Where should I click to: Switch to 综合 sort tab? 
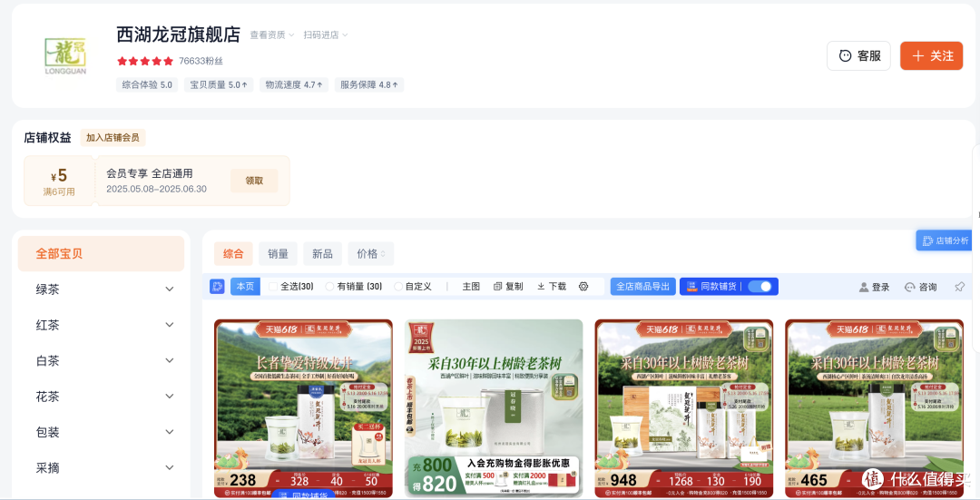pos(233,254)
